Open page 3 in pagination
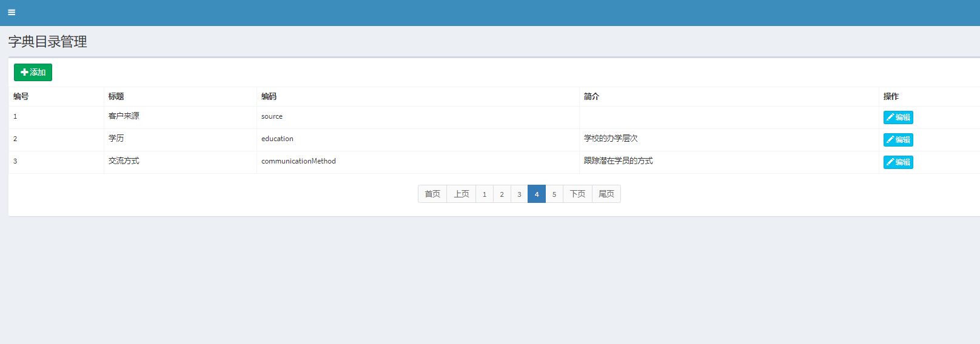Image resolution: width=980 pixels, height=344 pixels. (519, 194)
